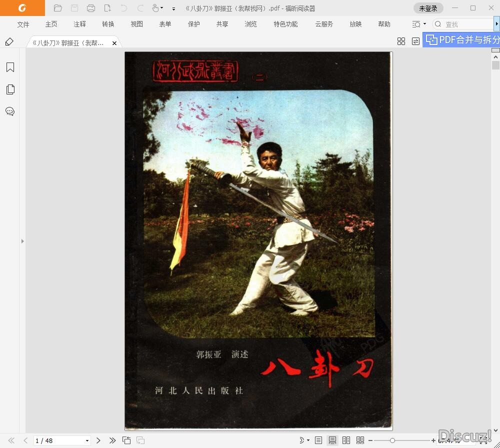Click the zoom out minus button

point(370,440)
